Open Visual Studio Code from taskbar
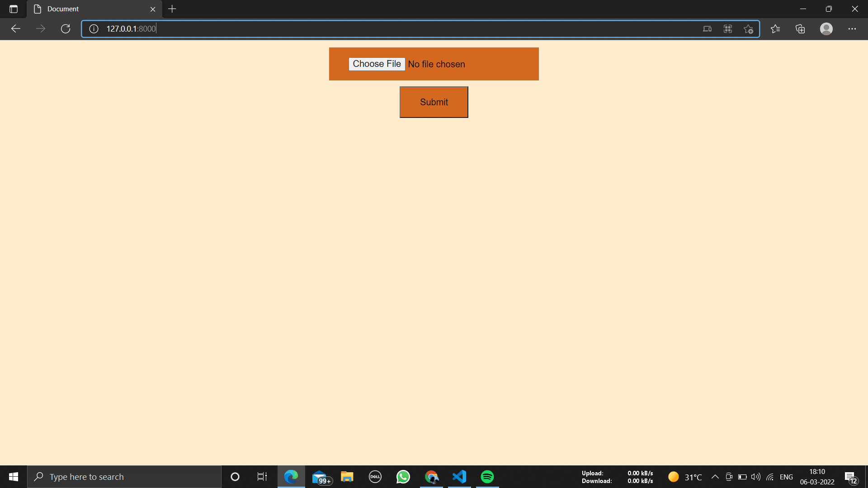Viewport: 868px width, 488px height. pyautogui.click(x=459, y=477)
